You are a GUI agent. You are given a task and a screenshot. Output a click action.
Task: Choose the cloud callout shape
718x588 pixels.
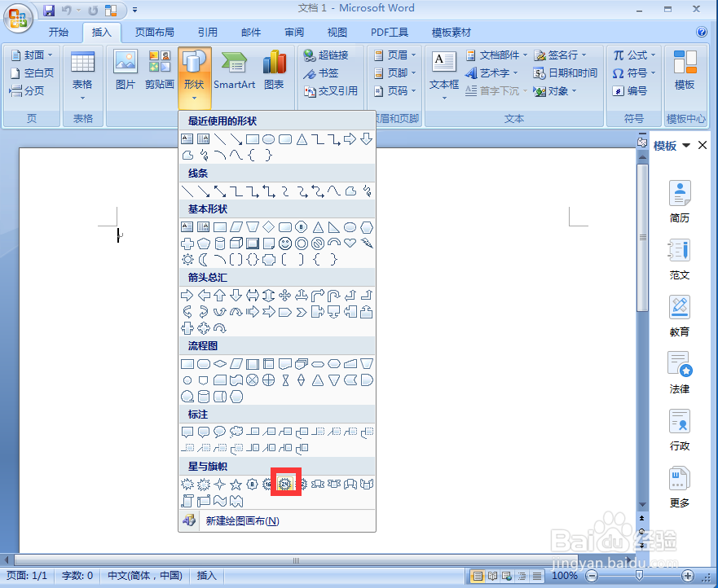(236, 432)
